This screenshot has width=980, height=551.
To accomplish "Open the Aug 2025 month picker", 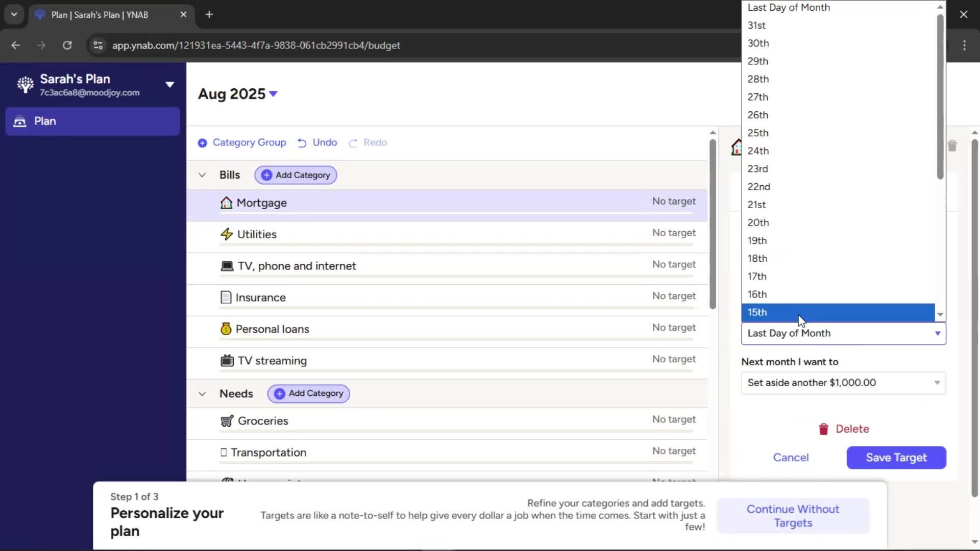I will coord(238,94).
